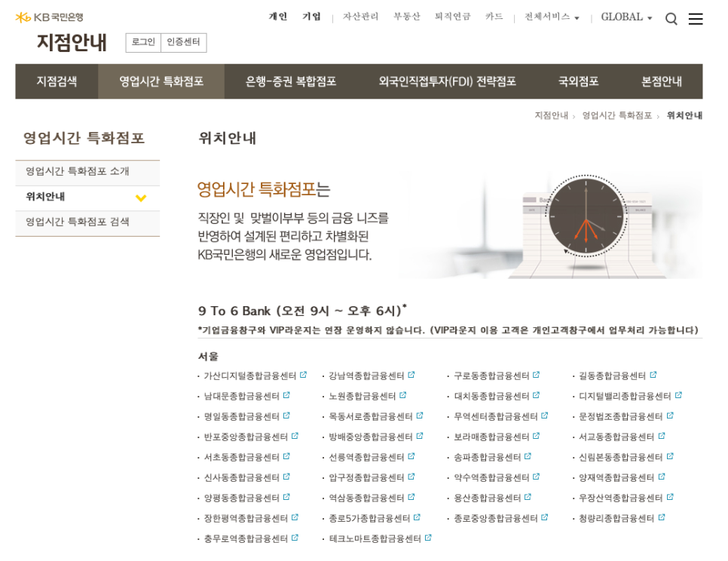Open the 양평동종합금융센터 branch link

(x=242, y=498)
